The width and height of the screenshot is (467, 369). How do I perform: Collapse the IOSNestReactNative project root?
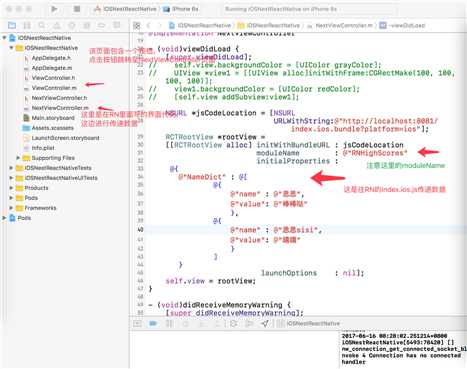pos(4,38)
